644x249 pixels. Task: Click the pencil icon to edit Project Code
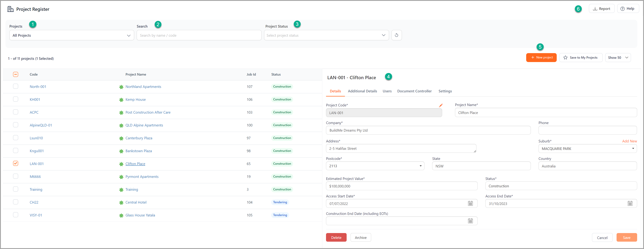440,105
